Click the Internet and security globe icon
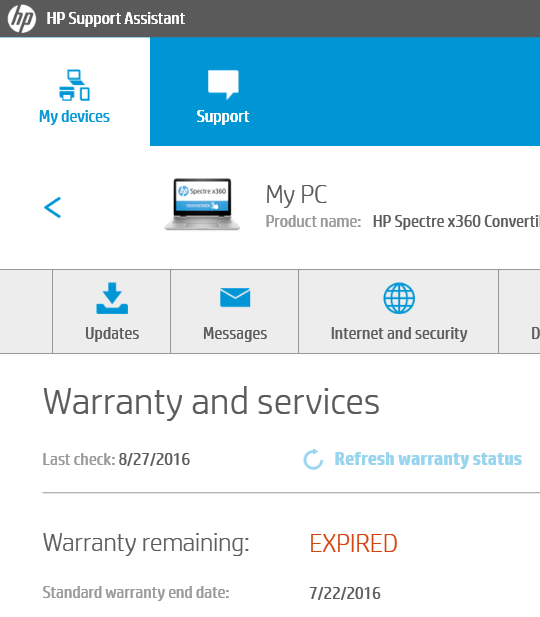This screenshot has width=540, height=617. point(399,298)
